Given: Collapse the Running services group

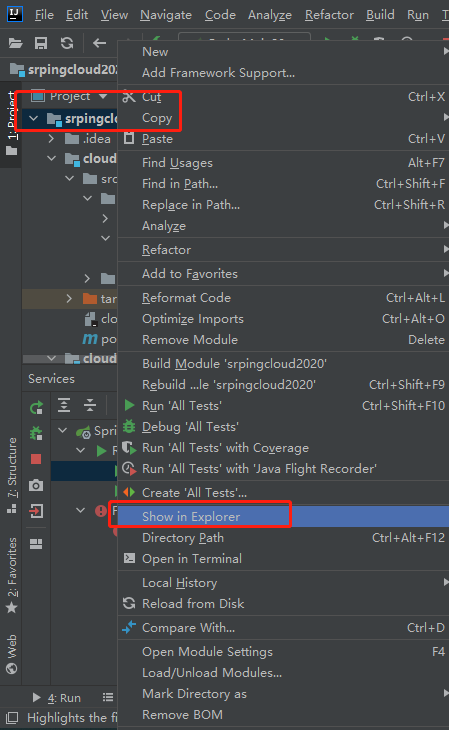Looking at the screenshot, I should (81, 450).
